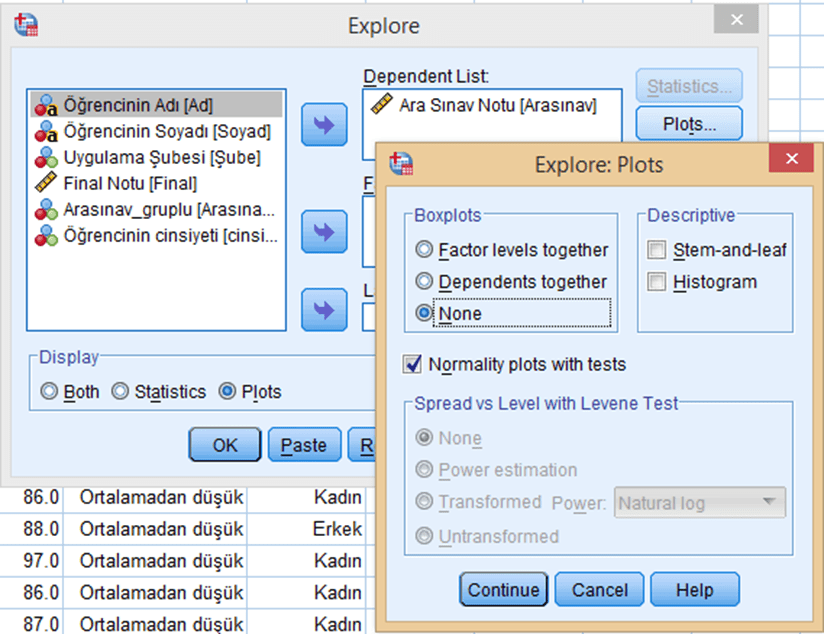Select Ara Sınav Notu in Dependent List
Screen dimensions: 824x634
497,105
